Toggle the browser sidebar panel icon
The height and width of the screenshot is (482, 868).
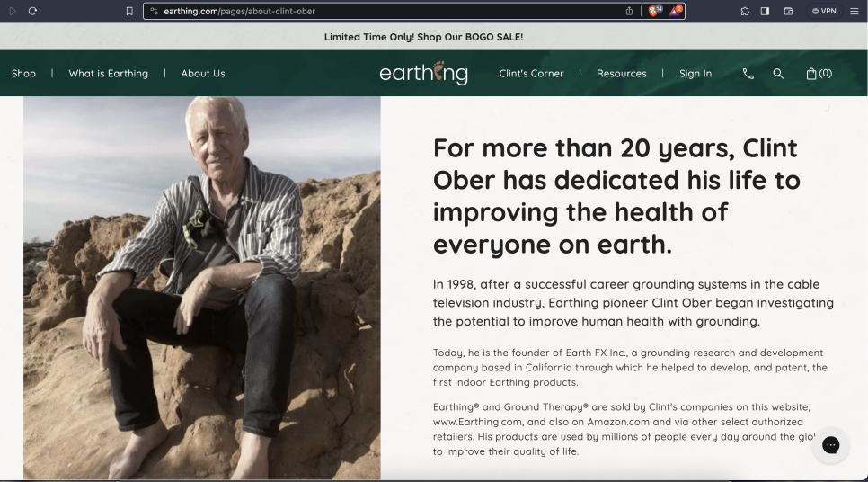click(x=765, y=11)
